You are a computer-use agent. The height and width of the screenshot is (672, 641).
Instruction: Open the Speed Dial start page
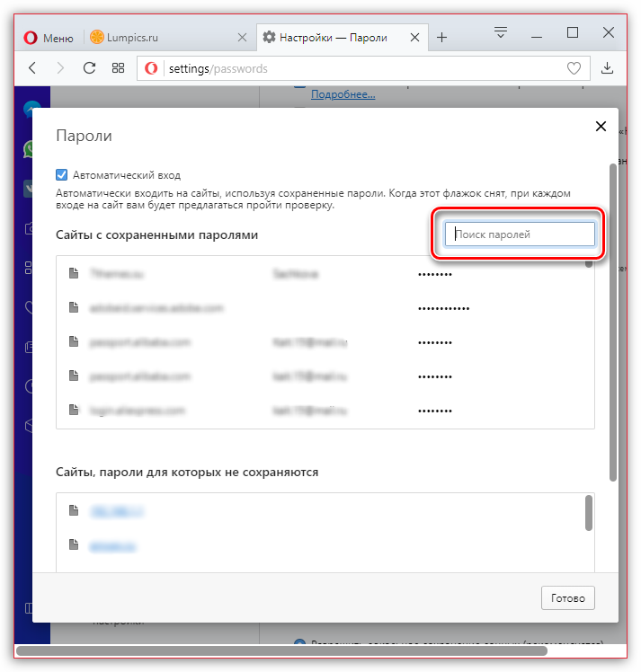118,67
